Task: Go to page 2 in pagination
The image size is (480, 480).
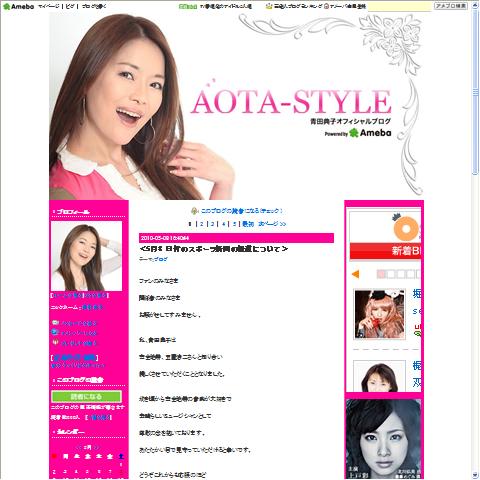Action: (202, 224)
